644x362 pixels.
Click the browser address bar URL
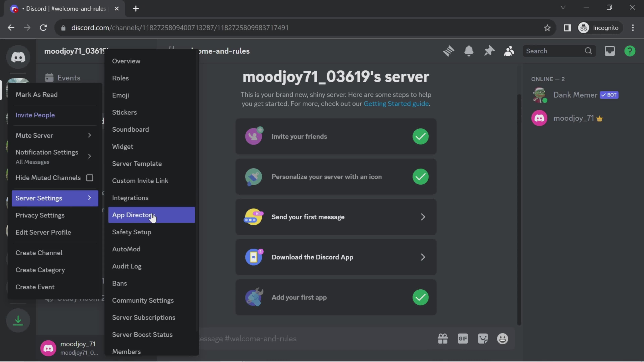coord(180,28)
